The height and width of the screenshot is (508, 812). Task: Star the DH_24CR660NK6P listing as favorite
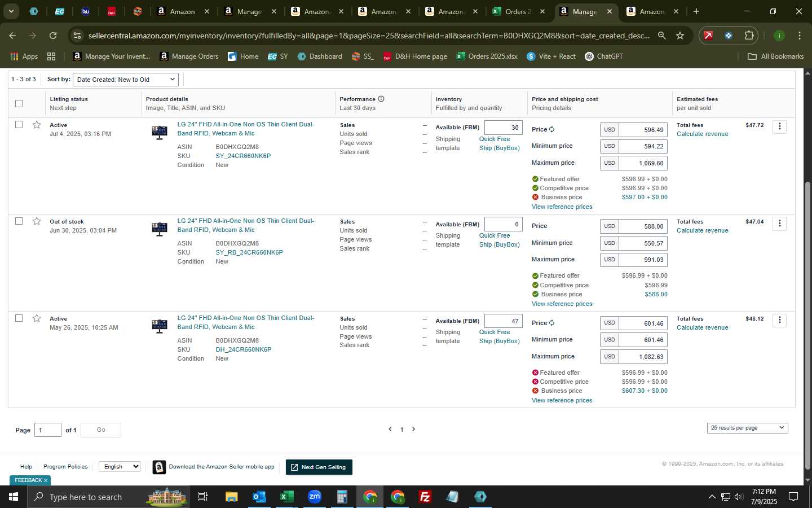(37, 318)
